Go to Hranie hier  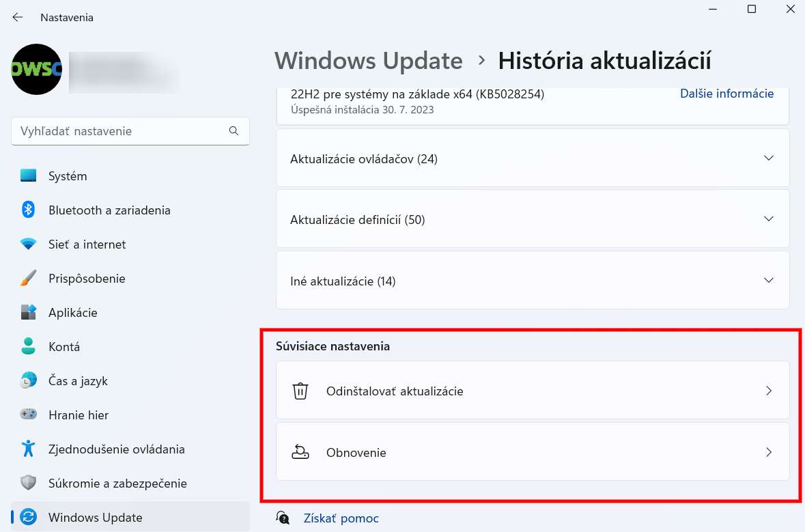(130, 415)
